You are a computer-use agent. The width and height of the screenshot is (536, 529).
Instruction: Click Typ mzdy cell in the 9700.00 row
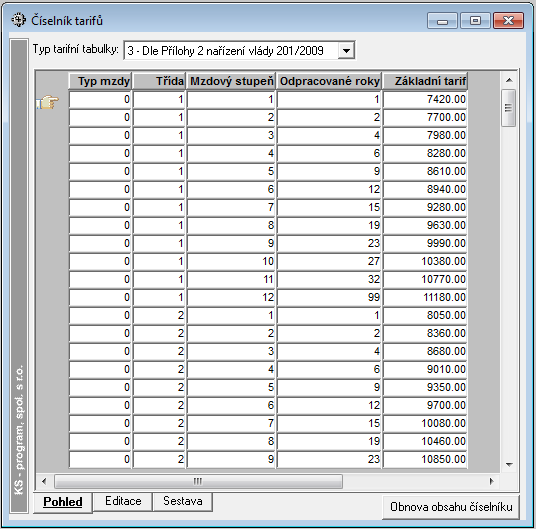pos(100,405)
